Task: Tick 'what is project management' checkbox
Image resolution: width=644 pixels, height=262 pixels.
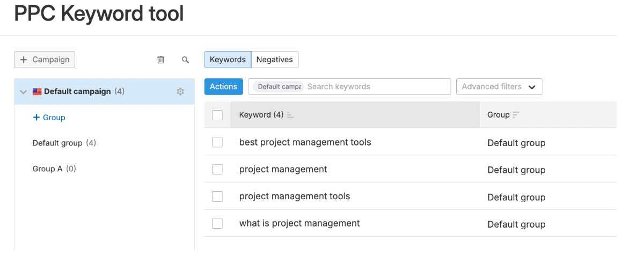Action: [x=217, y=223]
